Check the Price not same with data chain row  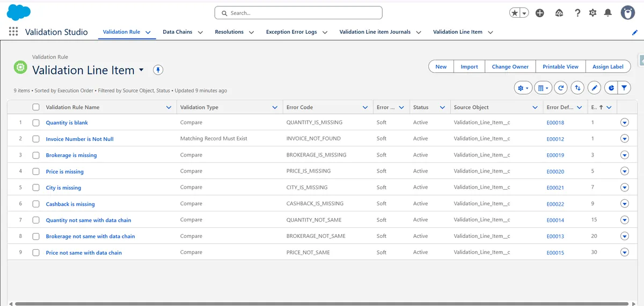pyautogui.click(x=36, y=252)
